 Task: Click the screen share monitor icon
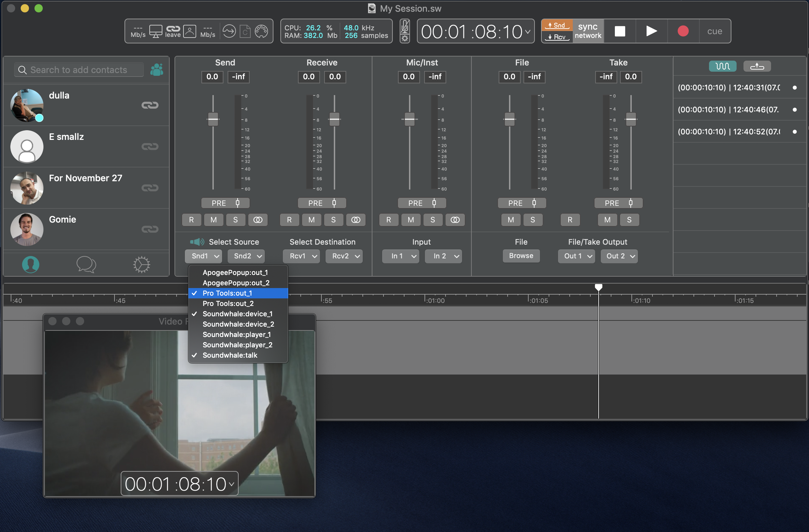coord(156,31)
